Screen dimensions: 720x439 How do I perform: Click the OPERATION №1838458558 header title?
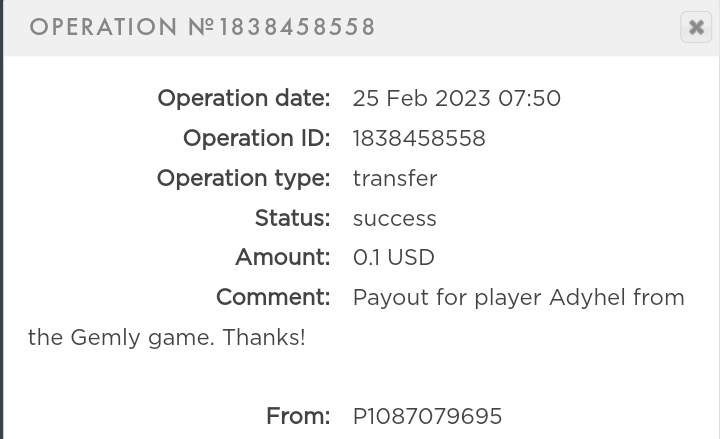click(x=203, y=27)
